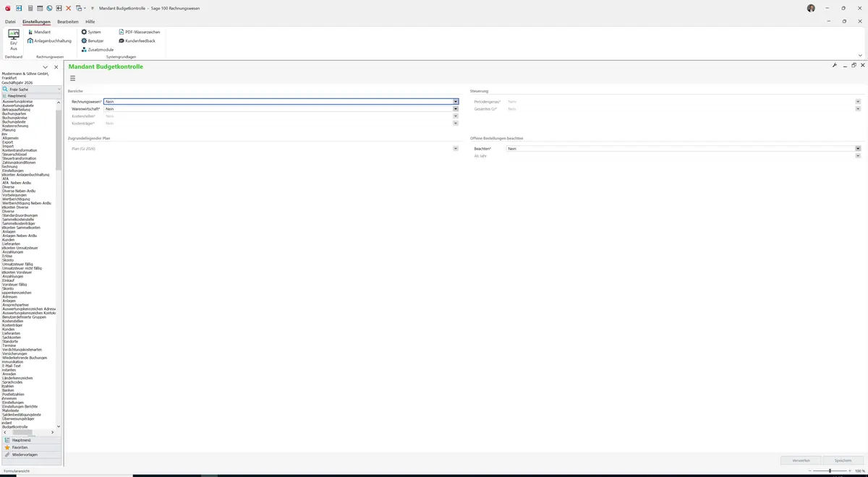Click the zoom in plus button
The height and width of the screenshot is (477, 868).
(x=851, y=470)
